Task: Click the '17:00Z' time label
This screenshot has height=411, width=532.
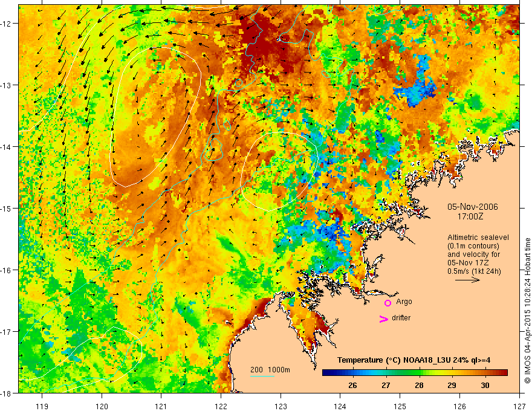Action: [x=470, y=216]
